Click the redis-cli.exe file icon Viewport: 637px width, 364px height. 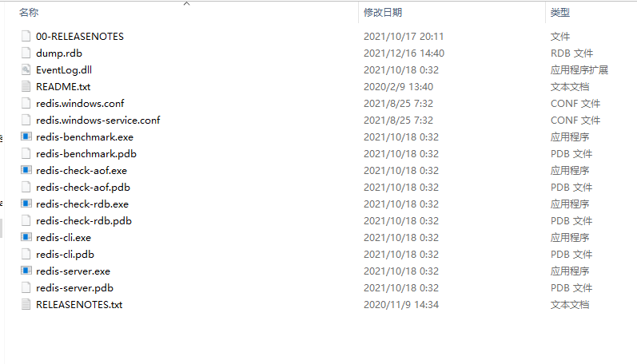pyautogui.click(x=26, y=237)
